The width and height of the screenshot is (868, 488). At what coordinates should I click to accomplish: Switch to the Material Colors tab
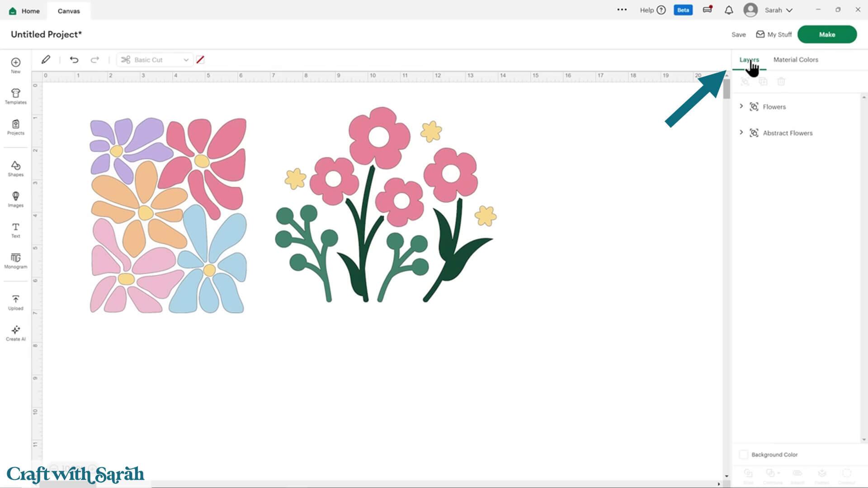795,60
